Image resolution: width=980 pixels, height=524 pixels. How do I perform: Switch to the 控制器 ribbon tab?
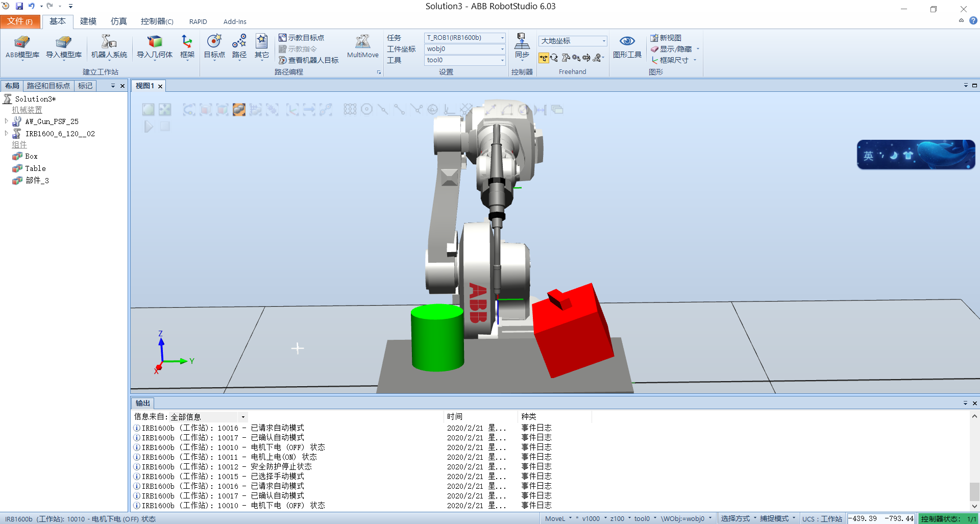point(157,21)
